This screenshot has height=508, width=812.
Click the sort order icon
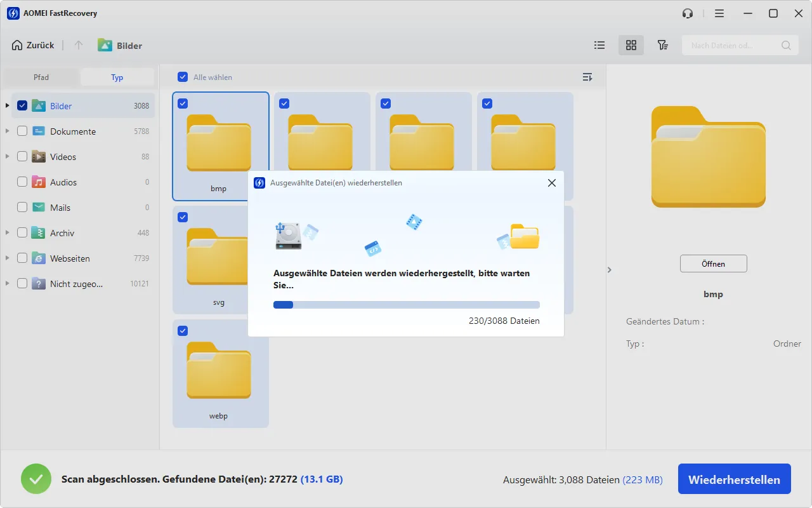[x=587, y=77]
